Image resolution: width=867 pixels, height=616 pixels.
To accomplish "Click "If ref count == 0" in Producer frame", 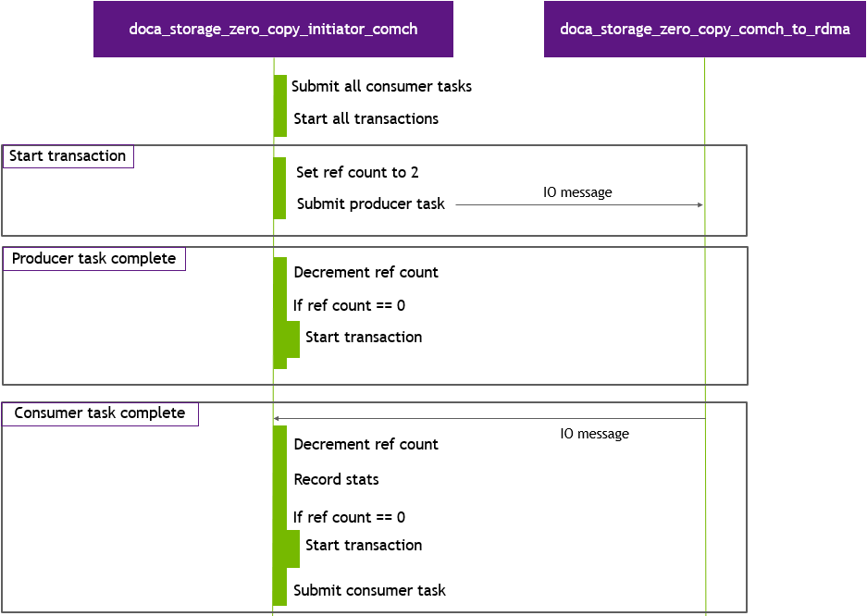I will click(349, 305).
